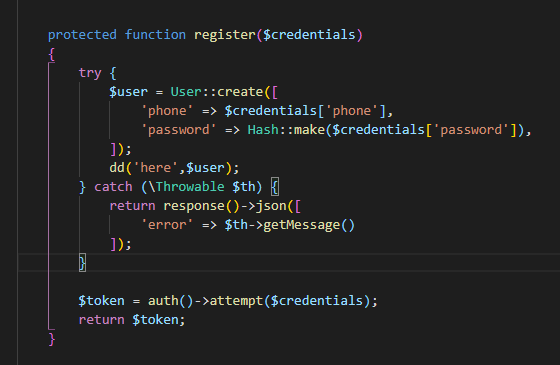Click final closing brace of register function

(52, 339)
